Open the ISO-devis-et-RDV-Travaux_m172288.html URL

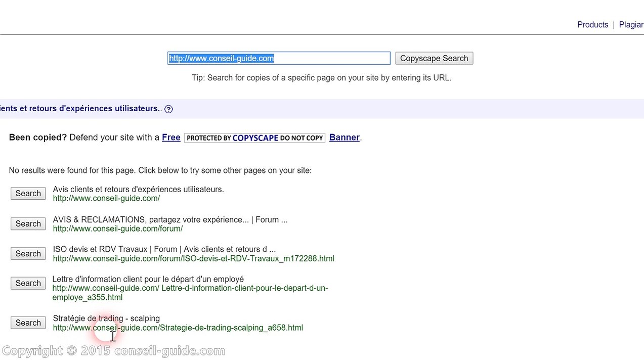[x=193, y=259]
